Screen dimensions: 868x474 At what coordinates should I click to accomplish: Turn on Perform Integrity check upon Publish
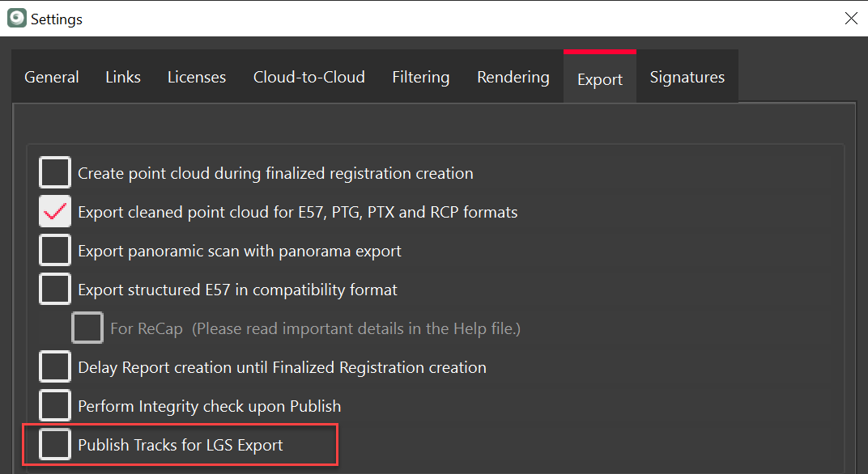pyautogui.click(x=55, y=406)
